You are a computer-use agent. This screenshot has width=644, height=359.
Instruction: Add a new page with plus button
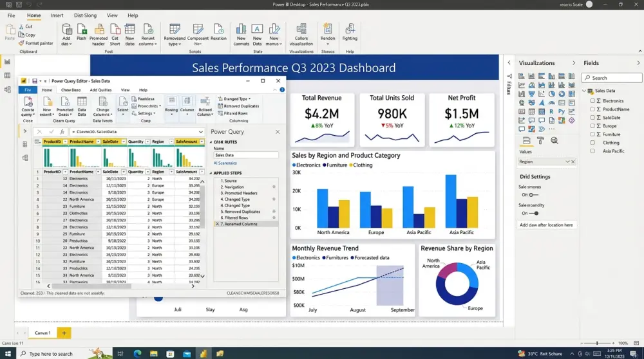tap(64, 333)
